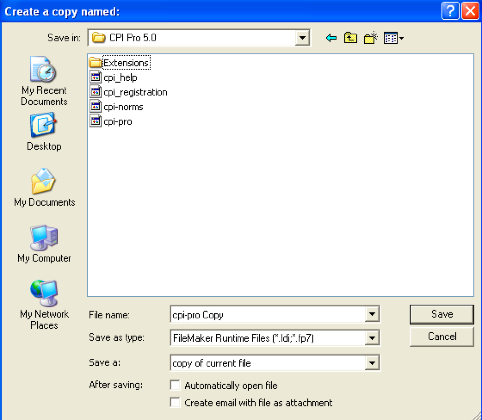Open the File name dropdown arrow

(x=372, y=314)
